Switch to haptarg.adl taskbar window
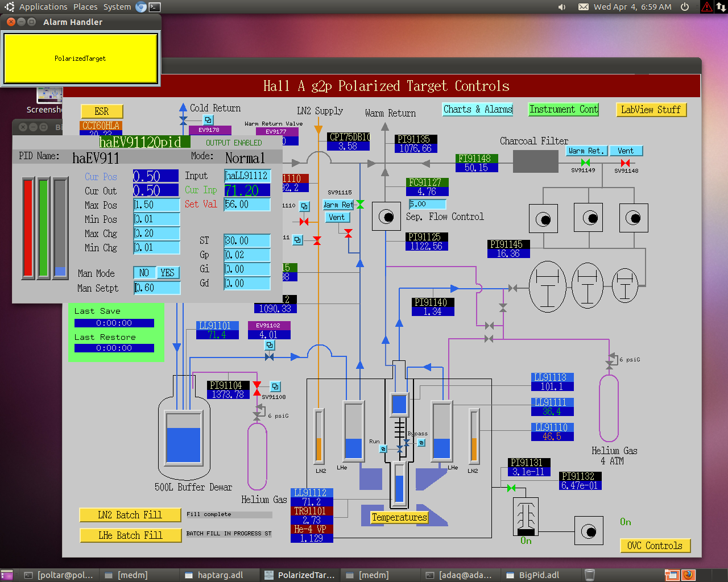 219,575
